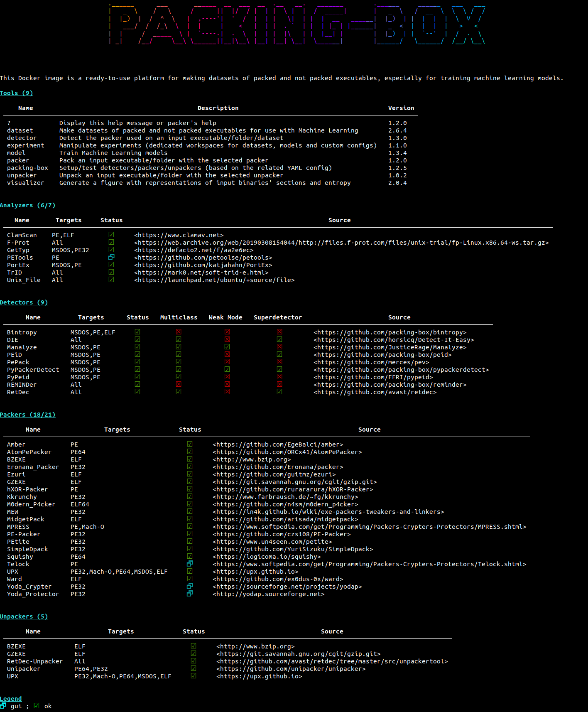Open the Manalyze GitHub source link
This screenshot has width=588, height=712.
(x=390, y=347)
